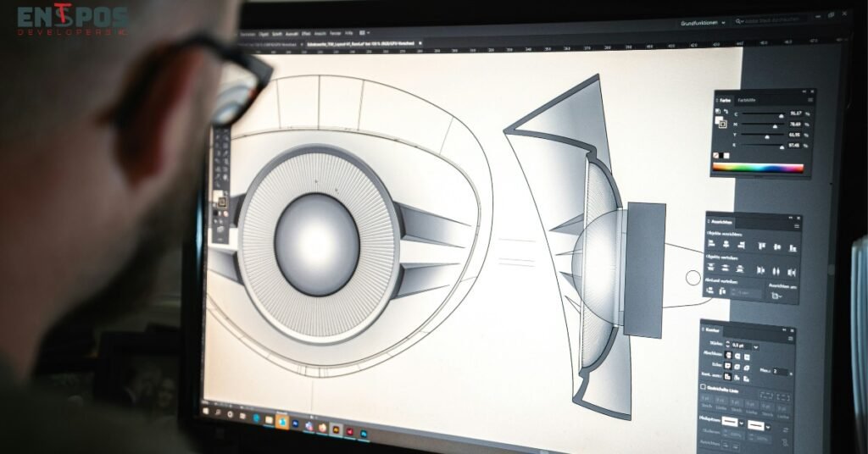Open the left Pfeilspitzen arrowhead dropdown
868x454 pixels.
pos(743,423)
